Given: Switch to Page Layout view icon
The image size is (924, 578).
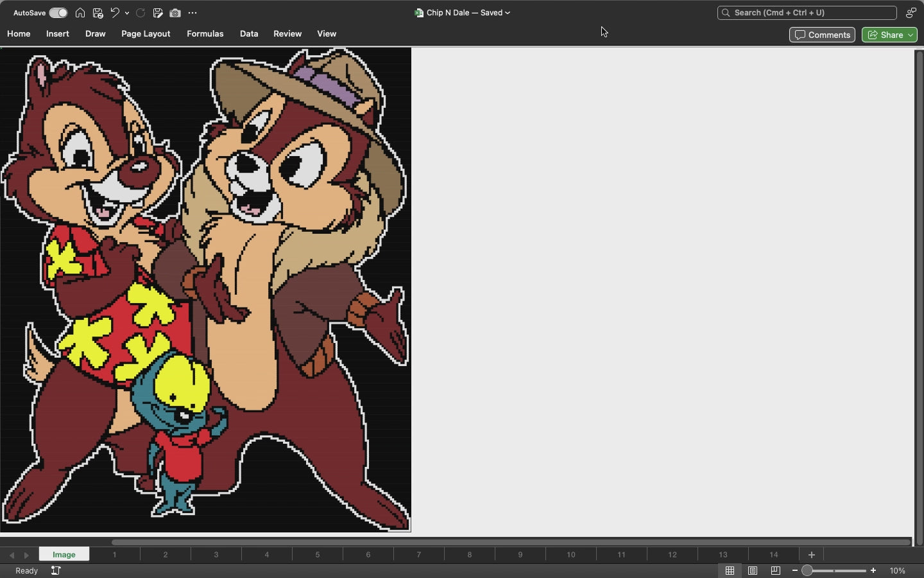Looking at the screenshot, I should click(752, 570).
